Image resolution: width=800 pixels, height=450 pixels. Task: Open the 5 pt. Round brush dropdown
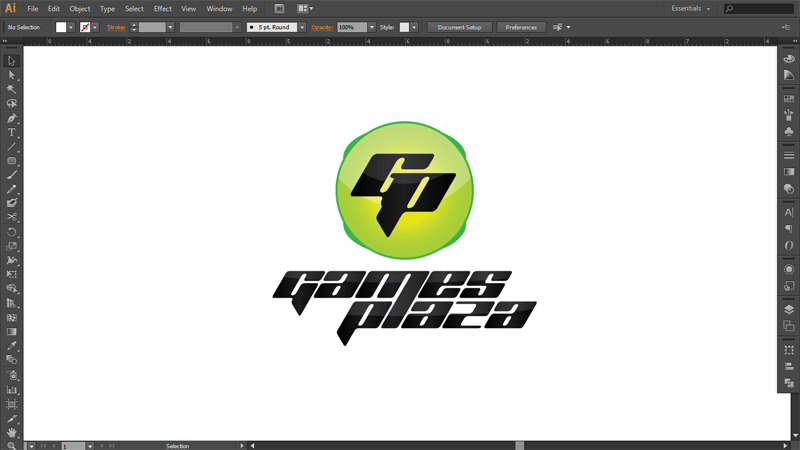[302, 27]
